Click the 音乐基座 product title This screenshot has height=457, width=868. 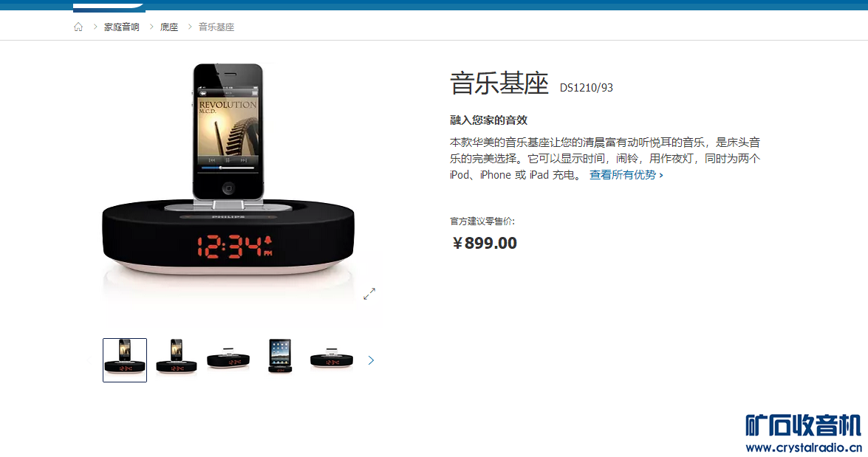(x=499, y=83)
